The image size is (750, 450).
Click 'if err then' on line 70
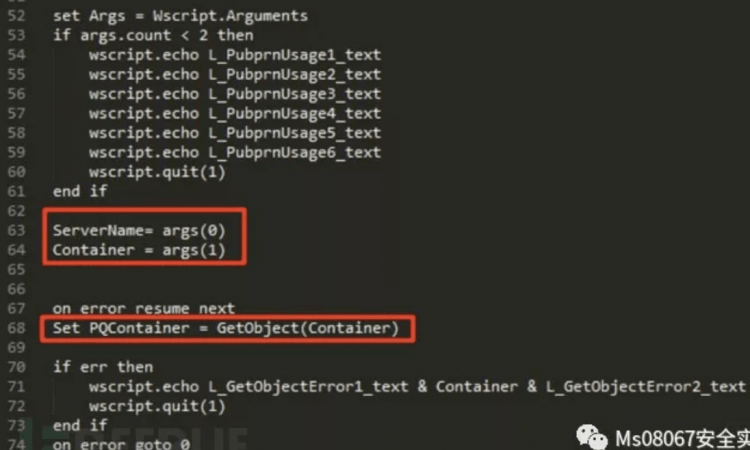(103, 367)
